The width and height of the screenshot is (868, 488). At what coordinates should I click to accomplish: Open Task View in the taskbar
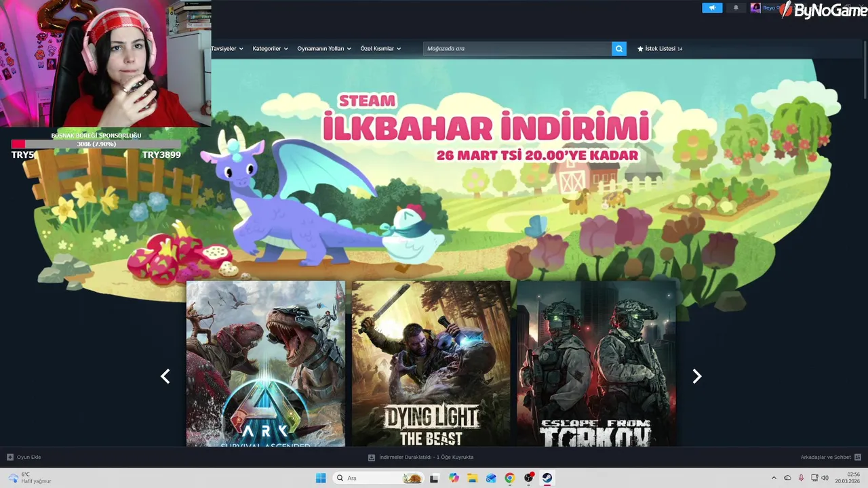click(435, 478)
